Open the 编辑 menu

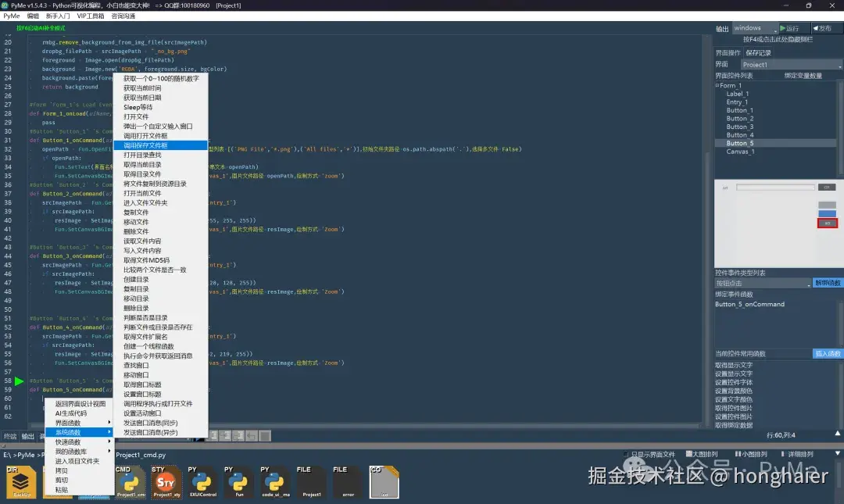[33, 16]
